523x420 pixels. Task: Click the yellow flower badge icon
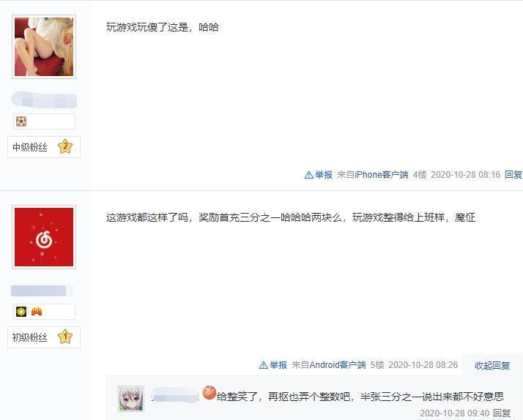pyautogui.click(x=21, y=312)
